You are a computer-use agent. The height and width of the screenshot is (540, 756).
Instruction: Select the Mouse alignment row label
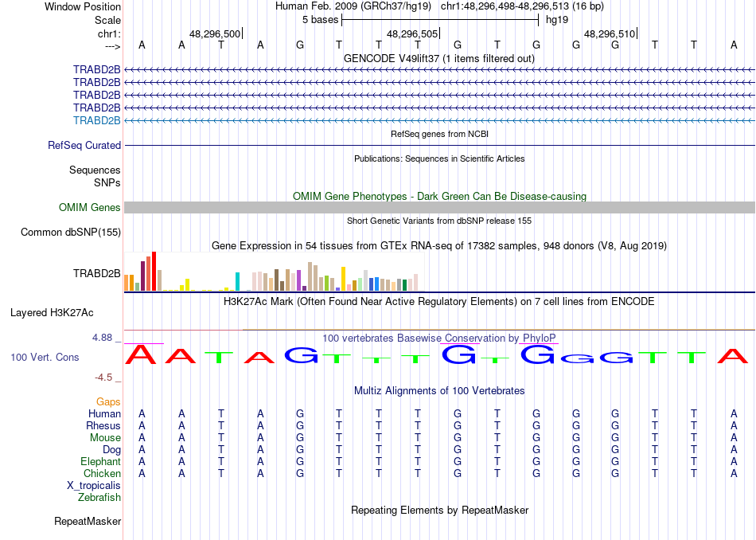click(x=105, y=438)
